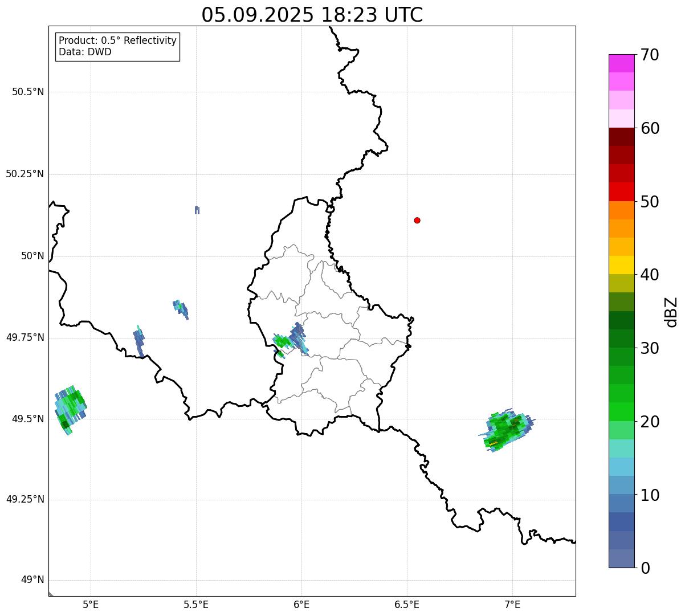
Task: Click the 49.25°N latitude label
Action: click(x=25, y=500)
